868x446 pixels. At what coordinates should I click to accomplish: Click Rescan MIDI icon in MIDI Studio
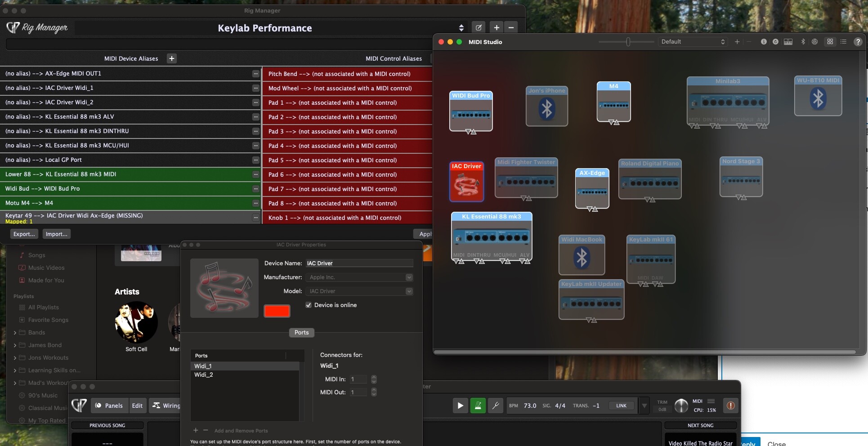coord(775,41)
